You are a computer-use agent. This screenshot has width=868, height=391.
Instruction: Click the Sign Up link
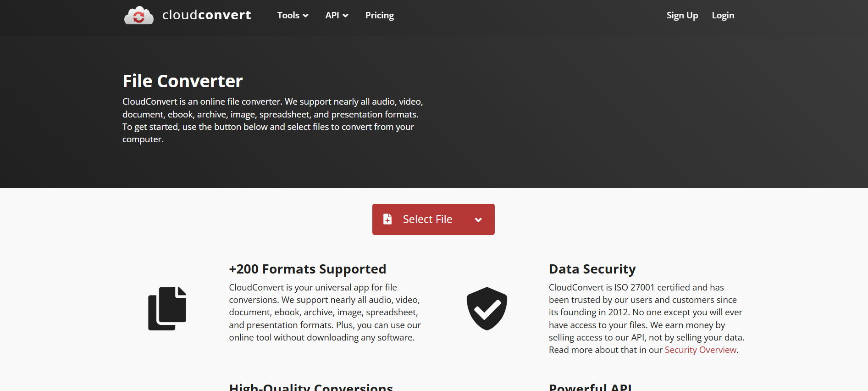click(682, 15)
